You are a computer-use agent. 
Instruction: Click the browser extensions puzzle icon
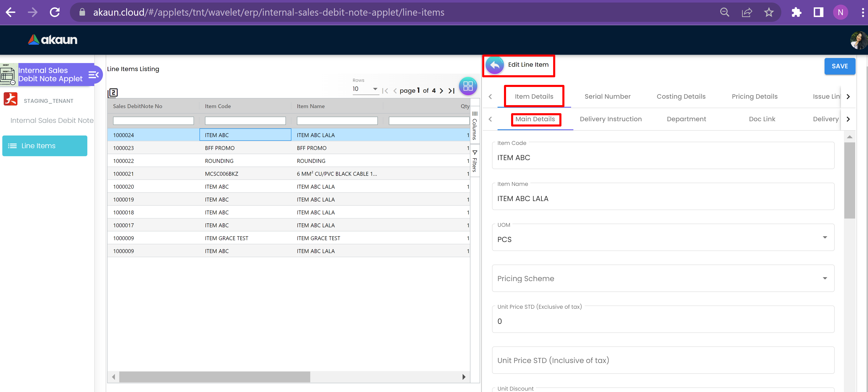coord(797,12)
